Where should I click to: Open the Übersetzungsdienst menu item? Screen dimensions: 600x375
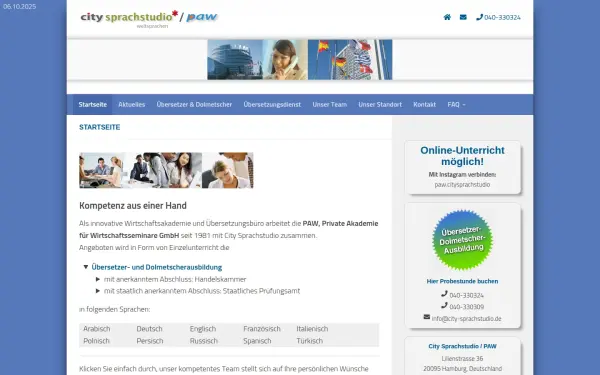pyautogui.click(x=272, y=104)
